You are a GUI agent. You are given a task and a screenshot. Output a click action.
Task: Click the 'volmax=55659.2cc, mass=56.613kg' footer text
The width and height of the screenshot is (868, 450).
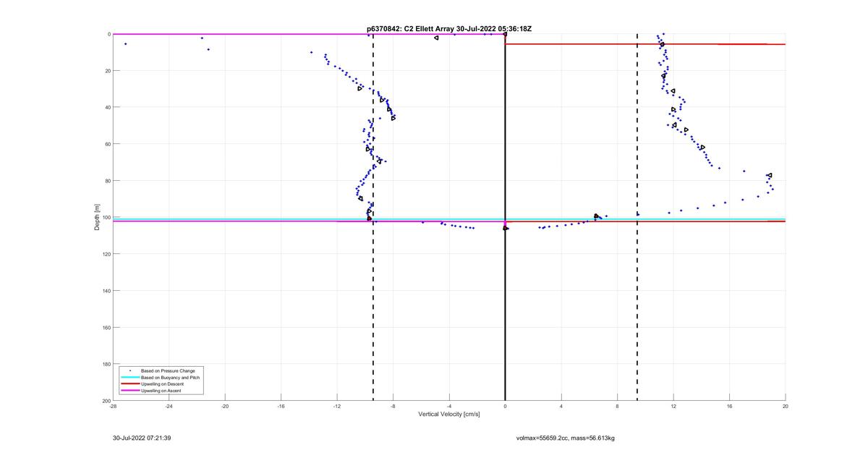coord(566,438)
